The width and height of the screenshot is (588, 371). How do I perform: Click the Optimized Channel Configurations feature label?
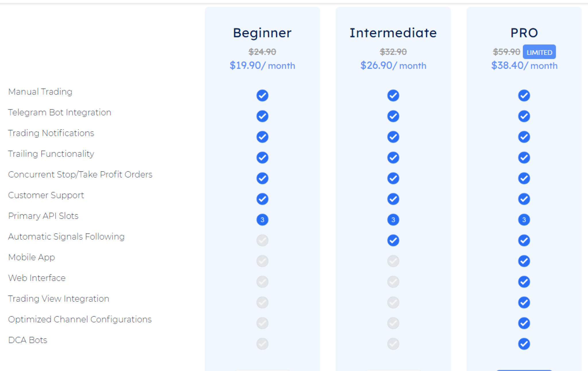click(80, 319)
